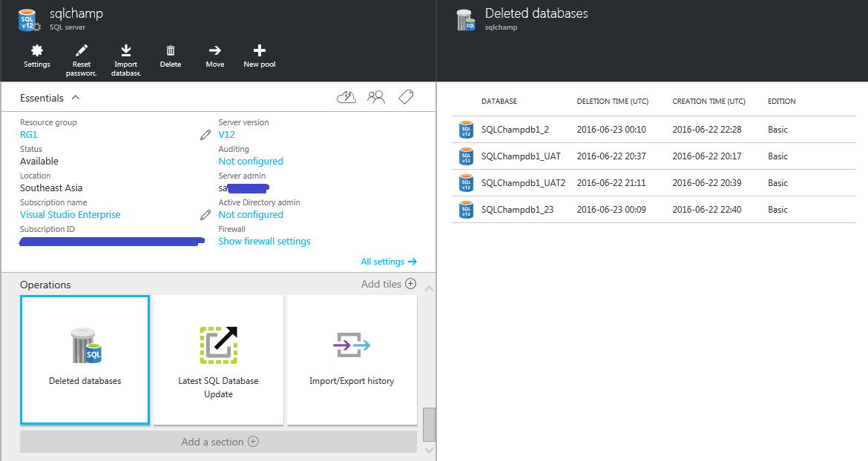Click the Available status value
The image size is (868, 461).
(39, 162)
